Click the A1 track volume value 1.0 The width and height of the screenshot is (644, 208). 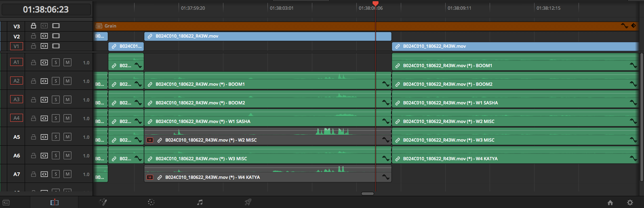tap(86, 63)
